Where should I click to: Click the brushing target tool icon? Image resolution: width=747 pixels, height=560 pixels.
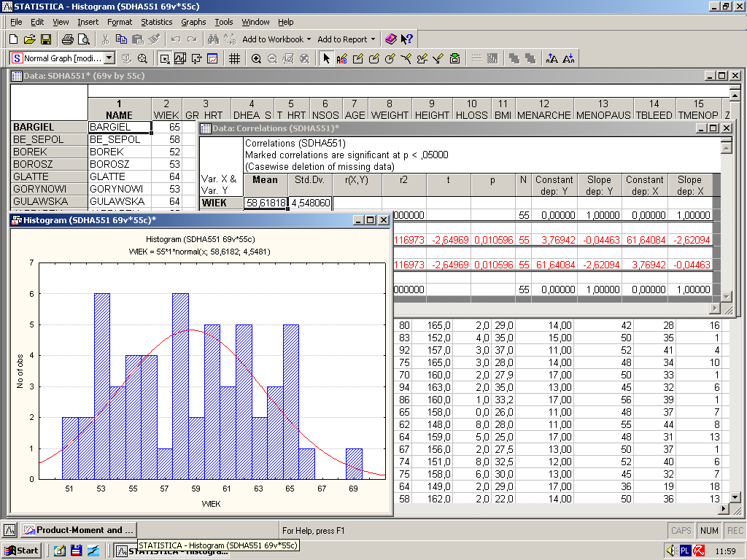(x=142, y=58)
